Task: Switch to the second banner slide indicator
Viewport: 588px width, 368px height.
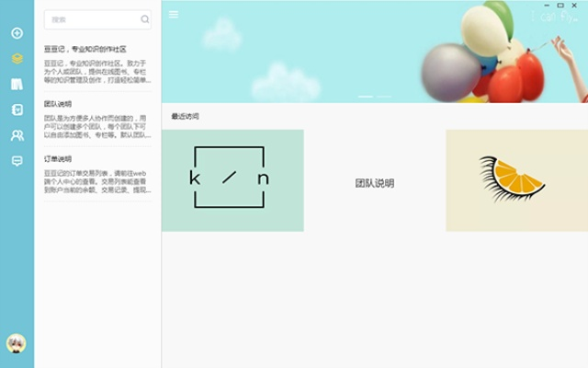Action: tap(384, 97)
